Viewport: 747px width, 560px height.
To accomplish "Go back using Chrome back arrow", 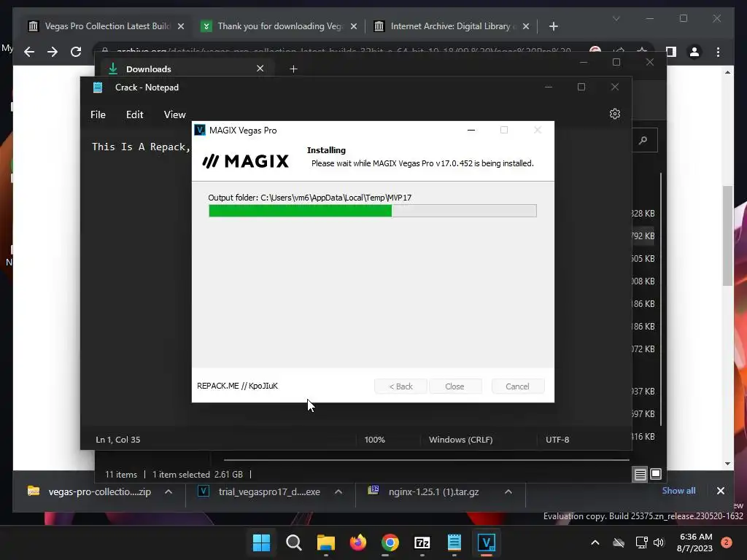I will pyautogui.click(x=29, y=52).
